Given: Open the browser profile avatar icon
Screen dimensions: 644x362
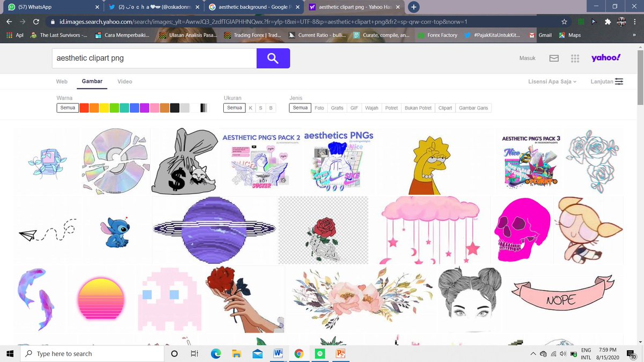Looking at the screenshot, I should (621, 23).
